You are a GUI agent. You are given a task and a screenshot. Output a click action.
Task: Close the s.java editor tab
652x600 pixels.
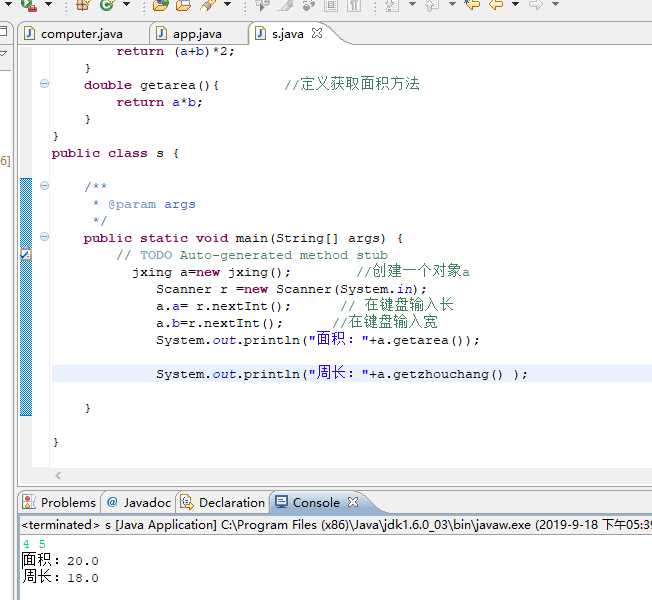coord(318,34)
